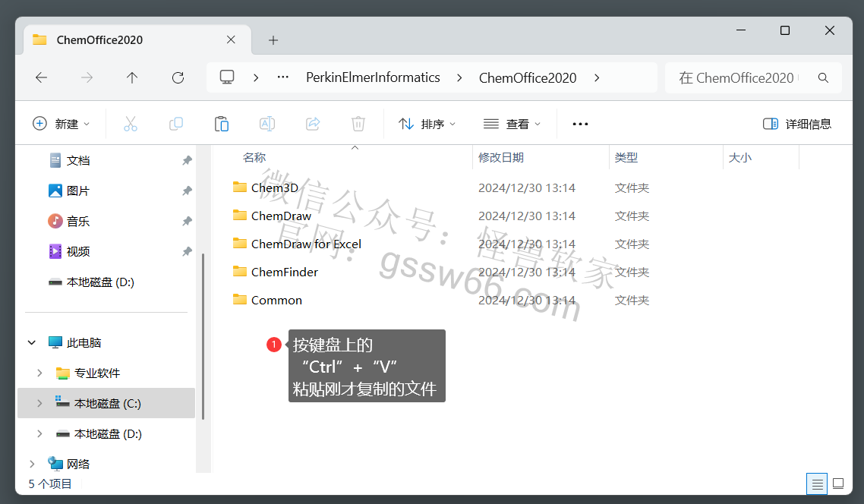Image resolution: width=864 pixels, height=504 pixels.
Task: Expand the tree 本地磁盘 (D:) node under 此电脑
Action: [x=39, y=433]
